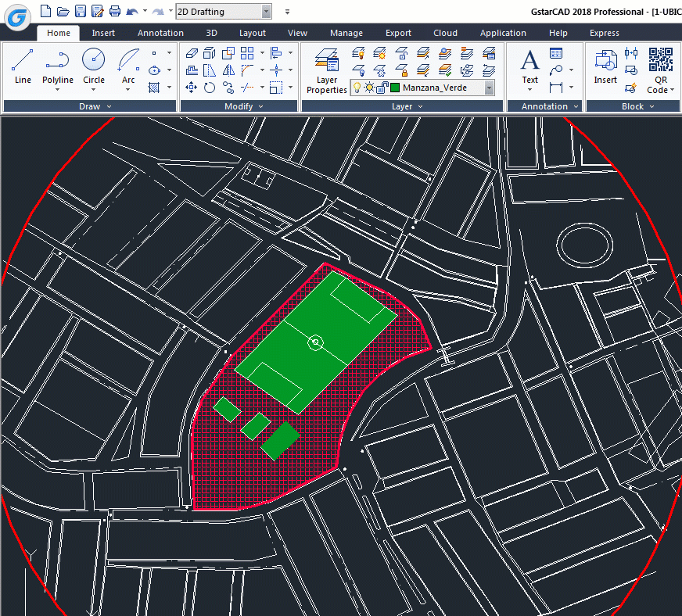Click the Layer Properties button
This screenshot has height=616, width=682.
coord(327,71)
